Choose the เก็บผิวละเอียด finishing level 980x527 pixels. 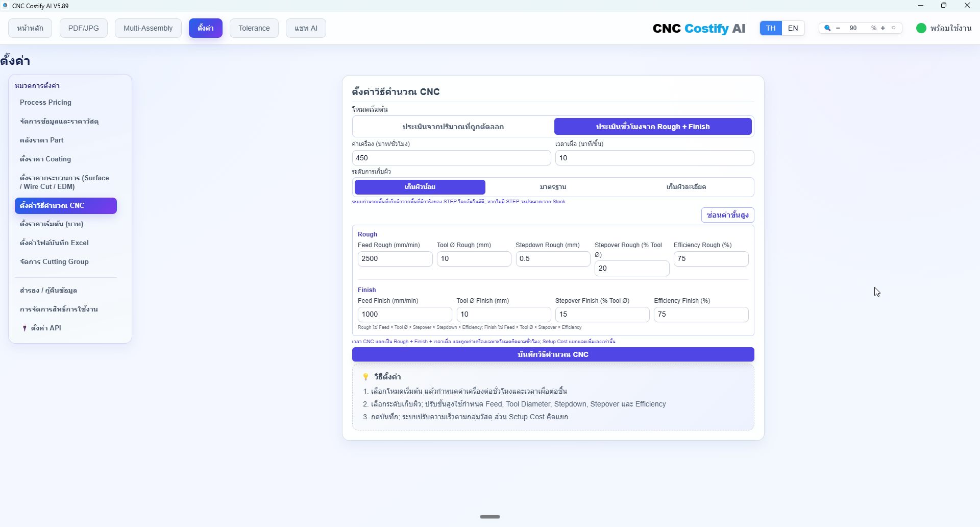point(686,187)
